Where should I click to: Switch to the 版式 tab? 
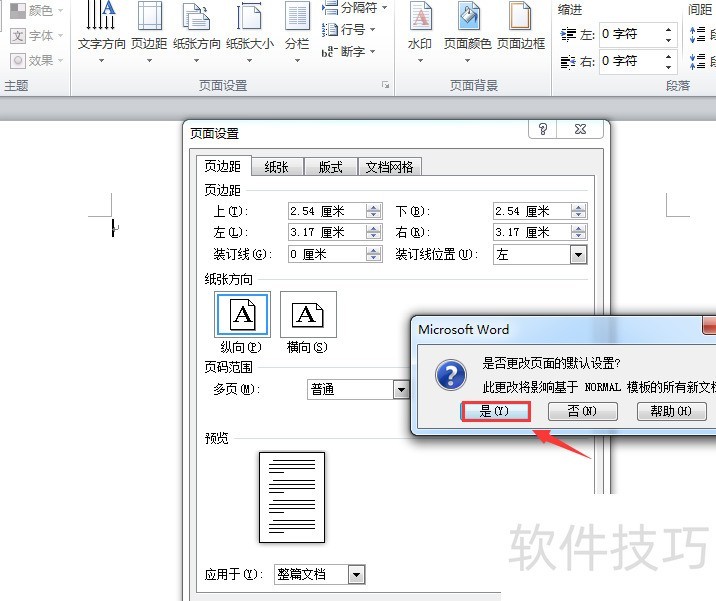pyautogui.click(x=331, y=167)
